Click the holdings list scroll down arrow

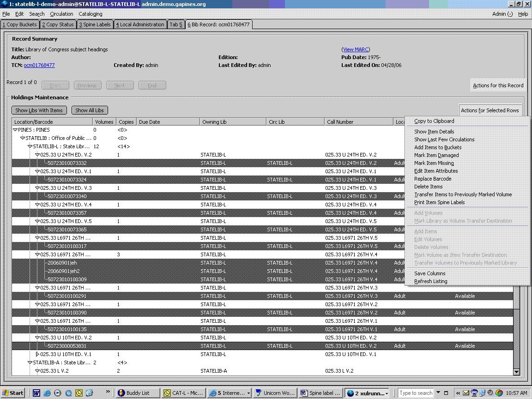point(516,372)
